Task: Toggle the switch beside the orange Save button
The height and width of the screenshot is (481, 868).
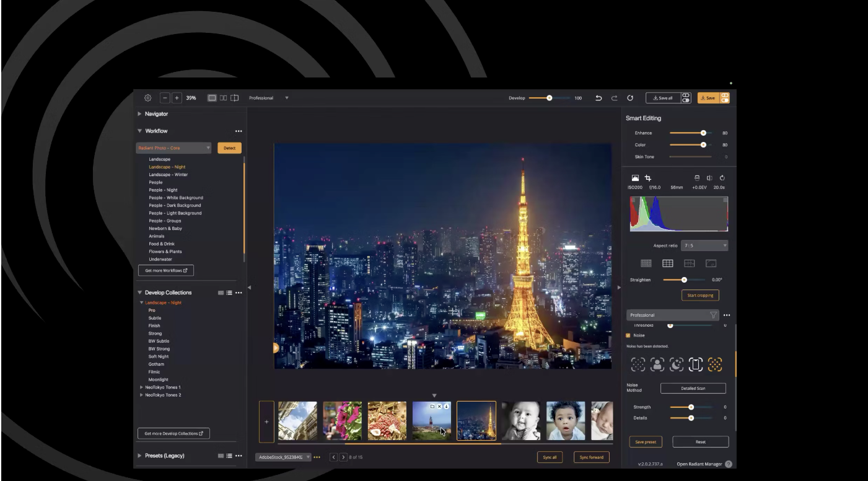Action: click(x=725, y=98)
